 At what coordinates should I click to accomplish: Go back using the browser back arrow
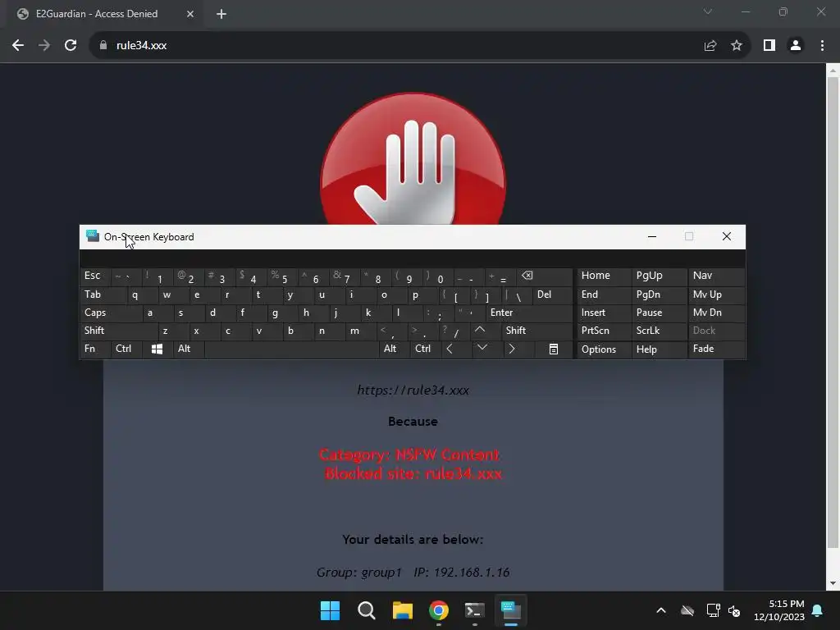tap(18, 46)
